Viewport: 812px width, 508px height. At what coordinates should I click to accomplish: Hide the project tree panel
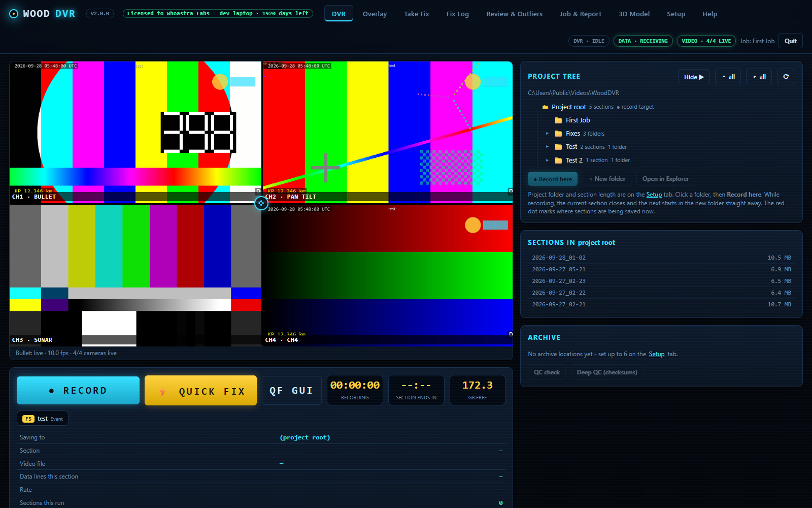pyautogui.click(x=694, y=77)
